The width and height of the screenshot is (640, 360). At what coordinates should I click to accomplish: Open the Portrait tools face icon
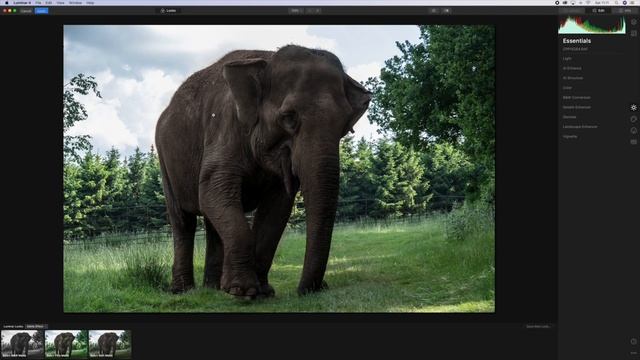tap(633, 130)
